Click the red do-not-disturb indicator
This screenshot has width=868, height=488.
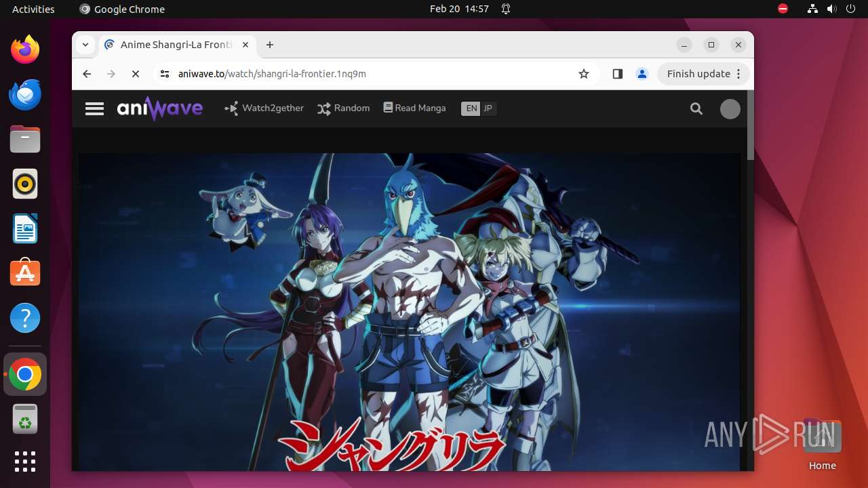pos(783,9)
